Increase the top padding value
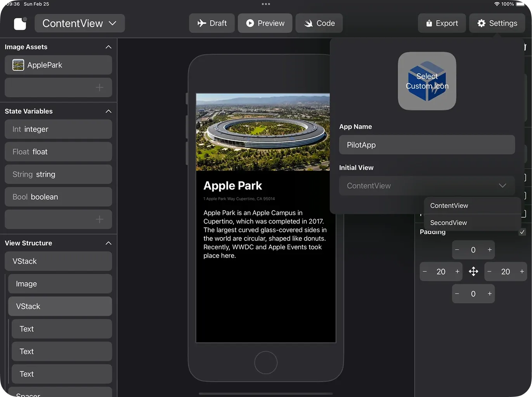This screenshot has height=397, width=532. (x=490, y=250)
